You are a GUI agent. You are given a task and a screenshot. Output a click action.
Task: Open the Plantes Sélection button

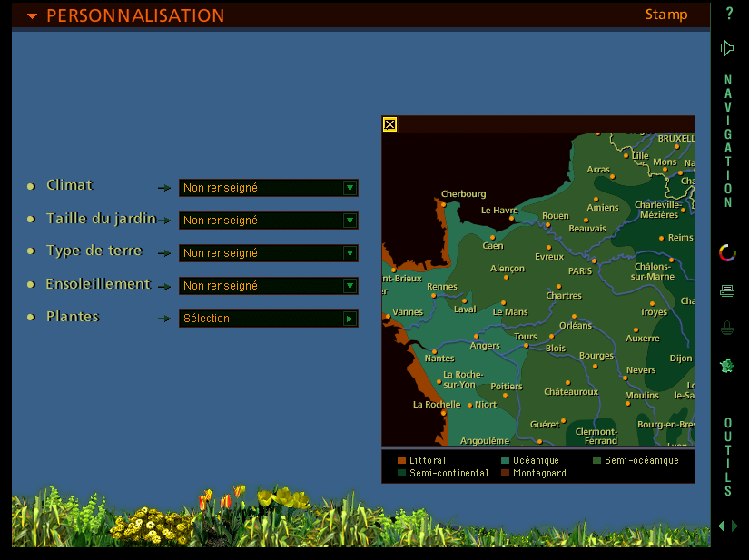tap(350, 319)
